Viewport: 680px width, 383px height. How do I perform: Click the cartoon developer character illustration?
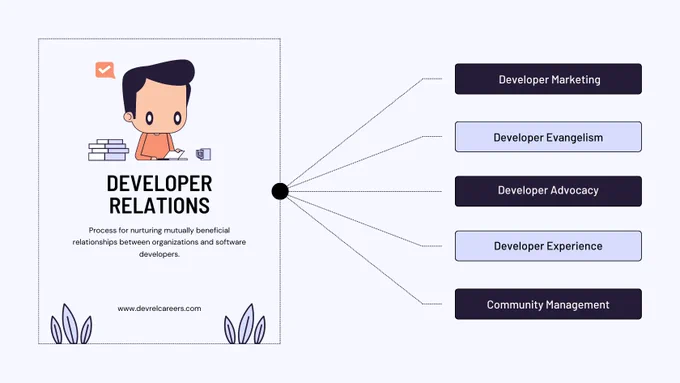point(158,110)
